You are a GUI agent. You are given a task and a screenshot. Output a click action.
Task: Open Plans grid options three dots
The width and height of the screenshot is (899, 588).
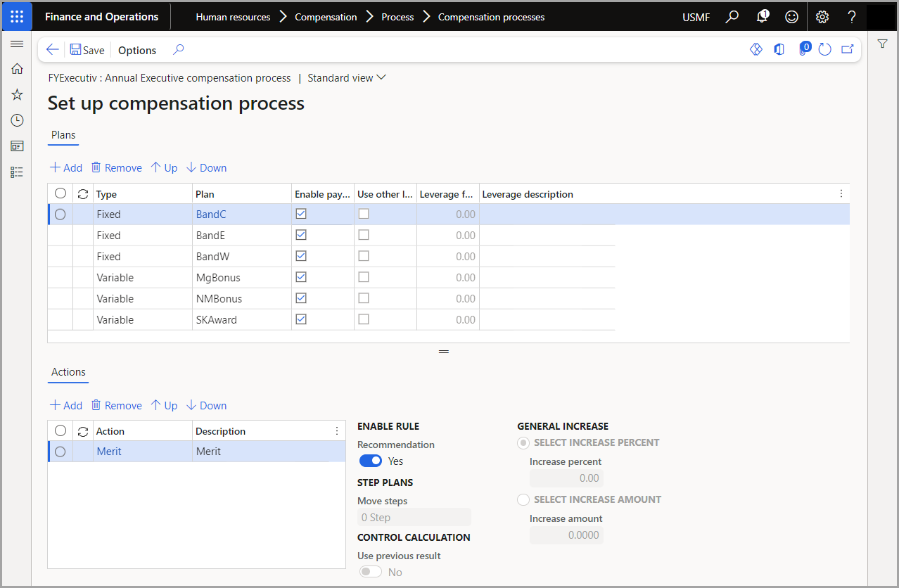841,194
